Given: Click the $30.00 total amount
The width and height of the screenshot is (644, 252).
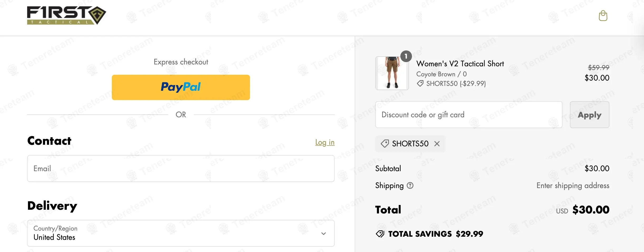Looking at the screenshot, I should 591,210.
